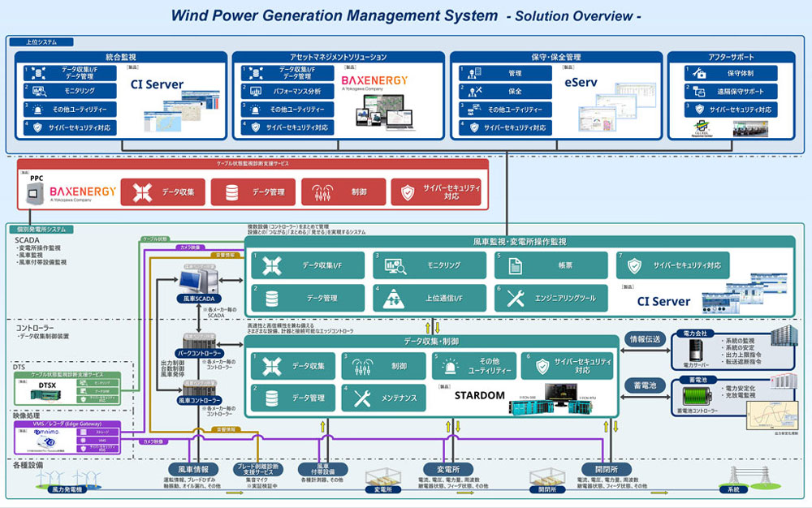Click the "STARDOM" product name
Screen dimensions: 812x508
coord(480,395)
